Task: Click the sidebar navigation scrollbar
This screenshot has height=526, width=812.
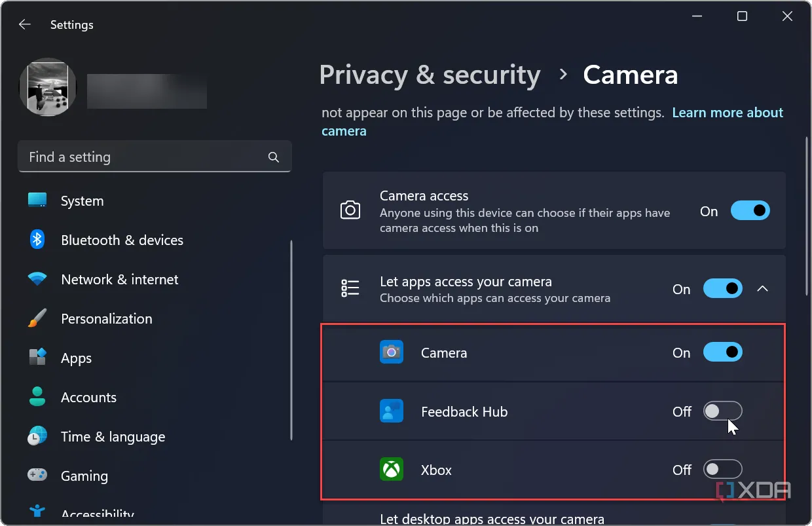Action: 291,341
